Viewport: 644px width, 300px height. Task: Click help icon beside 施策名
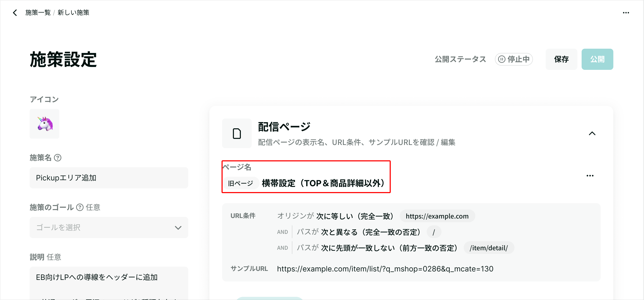pos(58,158)
